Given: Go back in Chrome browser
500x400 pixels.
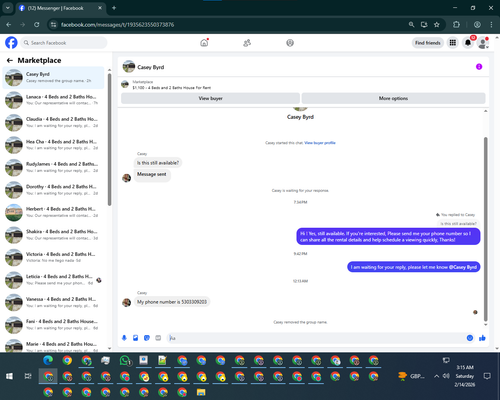Looking at the screenshot, I should tap(9, 25).
